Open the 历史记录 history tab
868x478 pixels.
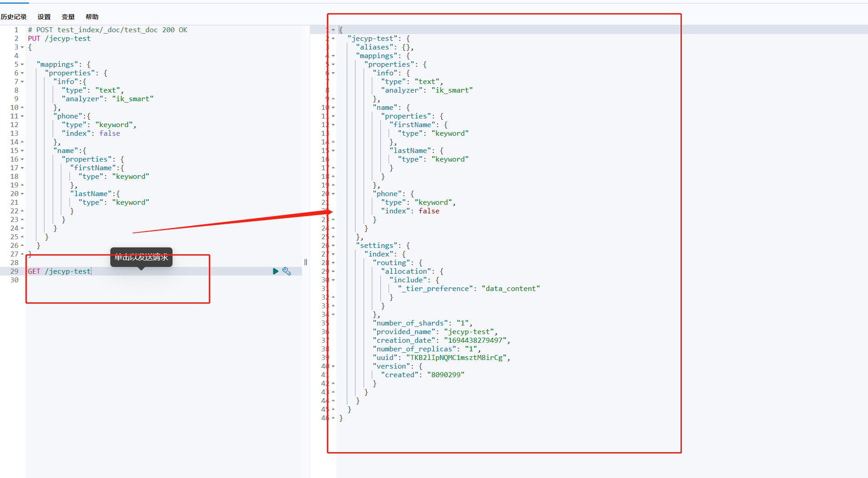[14, 17]
